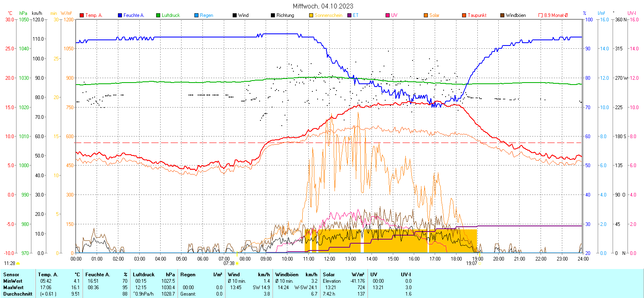Click the Taupunkt legend label
Viewport: 644px width, 298px height.
pos(477,15)
